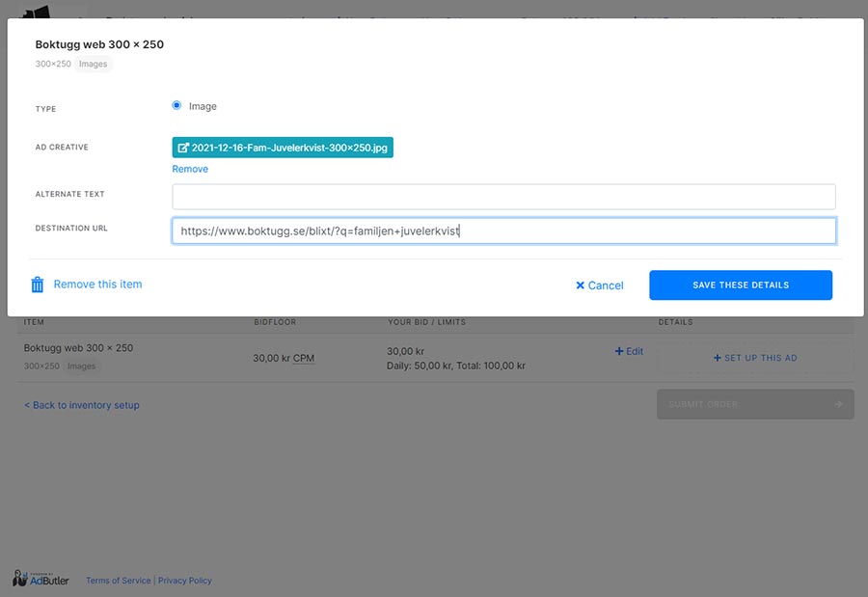Click the X icon beside Cancel
868x597 pixels.
(x=581, y=285)
